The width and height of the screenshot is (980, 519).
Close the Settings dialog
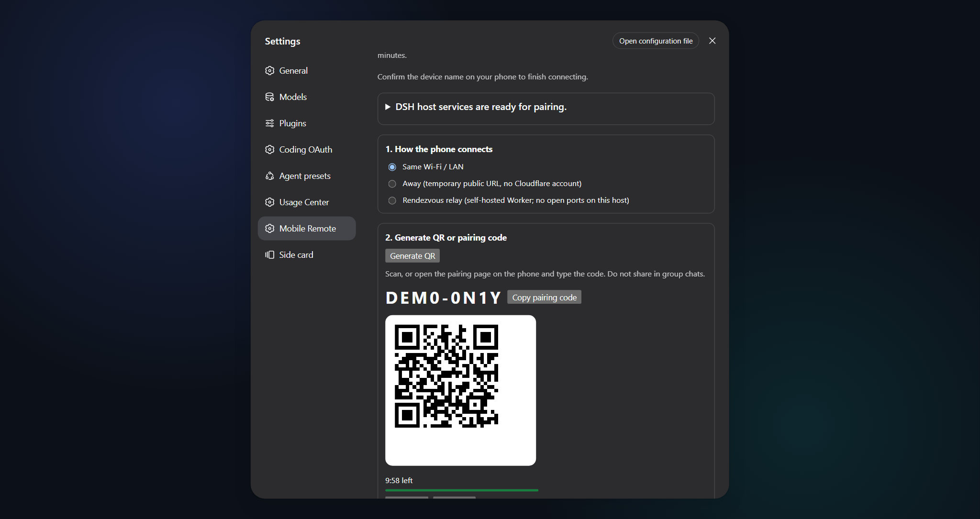(x=712, y=41)
